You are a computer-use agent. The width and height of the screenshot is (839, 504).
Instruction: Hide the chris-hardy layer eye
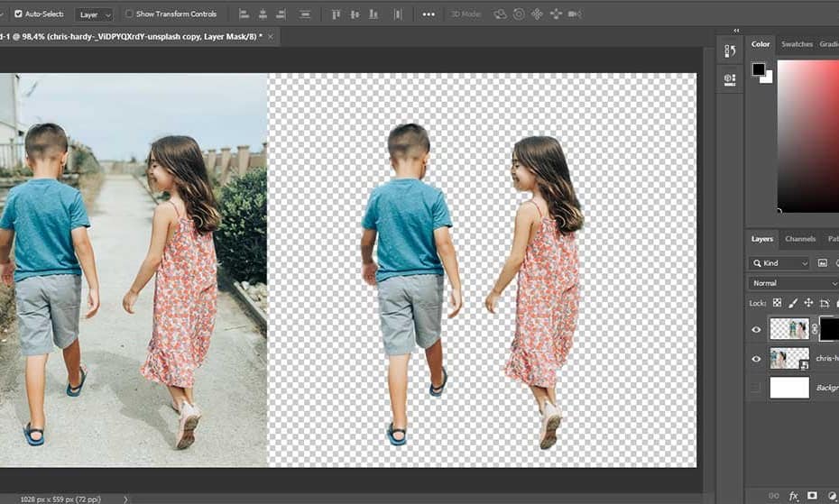coord(756,359)
